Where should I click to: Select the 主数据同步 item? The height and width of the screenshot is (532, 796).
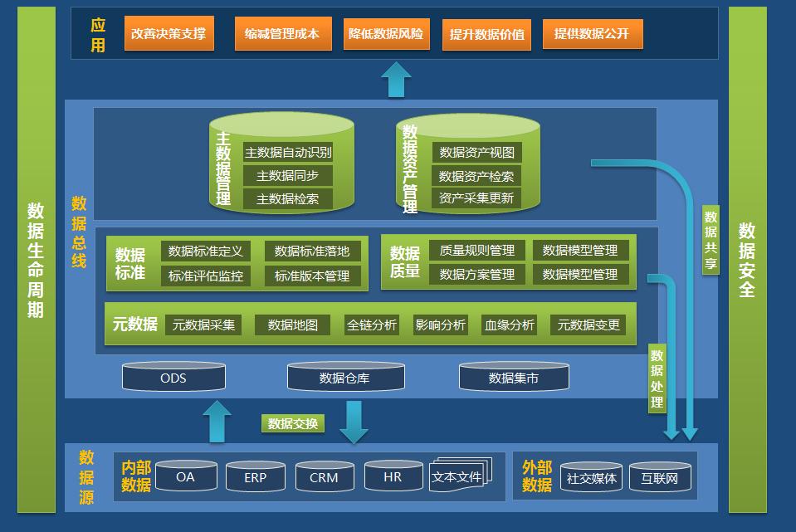coord(288,175)
